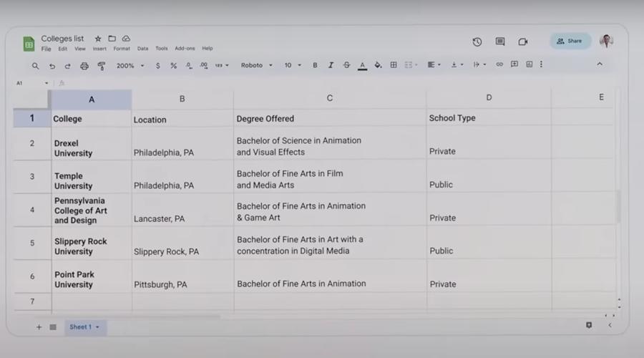This screenshot has width=644, height=358.
Task: Select the Drexel University cell
Action: 91,143
